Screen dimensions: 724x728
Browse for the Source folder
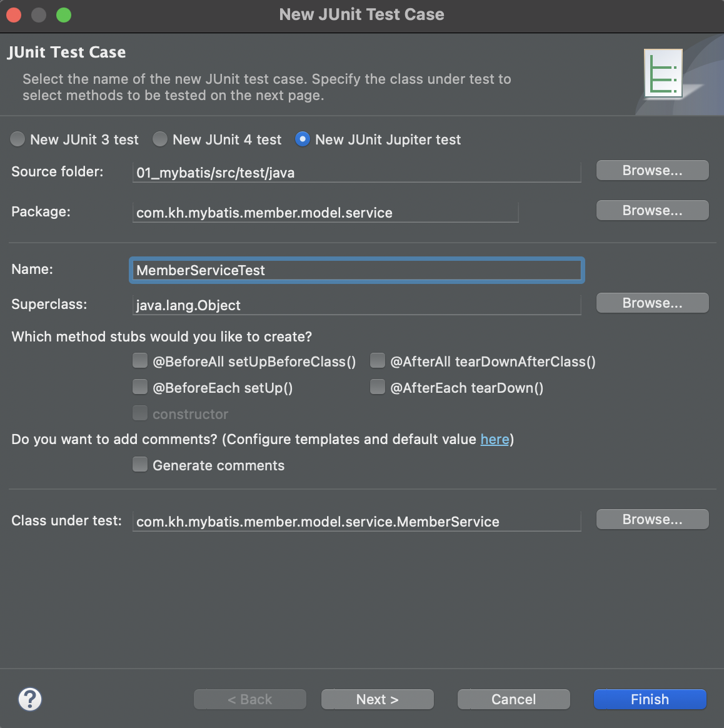tap(653, 170)
